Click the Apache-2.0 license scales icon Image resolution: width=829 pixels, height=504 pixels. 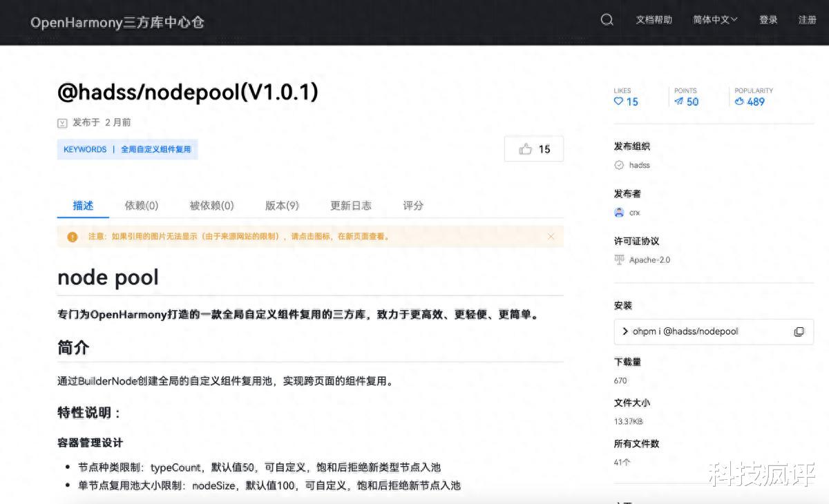619,260
